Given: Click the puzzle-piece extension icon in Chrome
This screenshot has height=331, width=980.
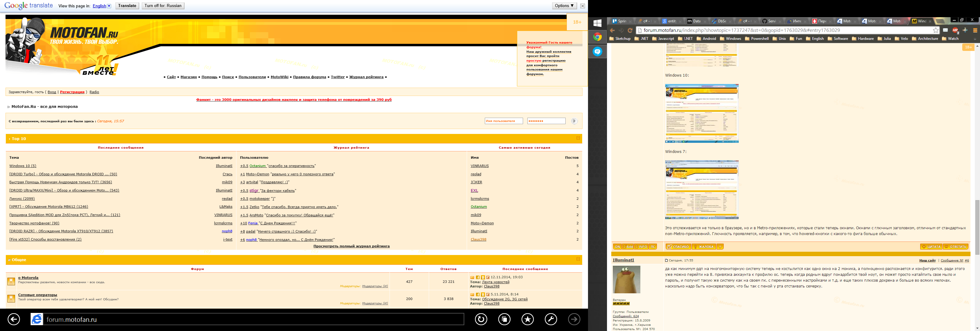Looking at the screenshot, I should 965,30.
